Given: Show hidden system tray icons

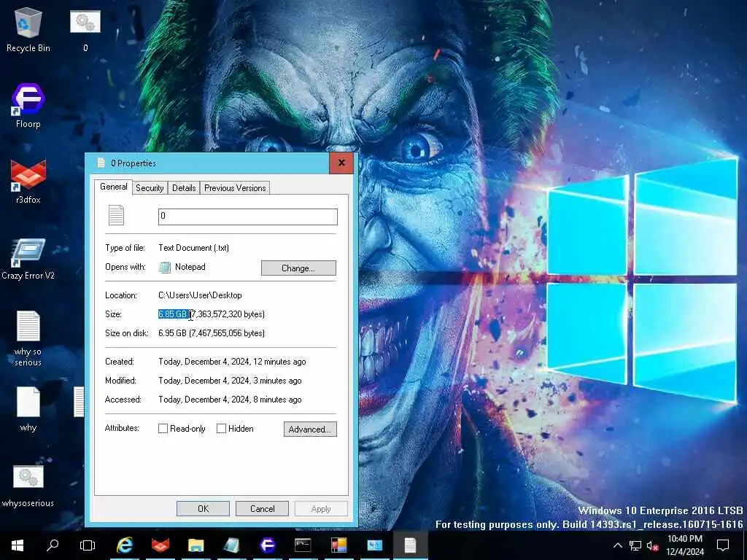Looking at the screenshot, I should click(x=617, y=545).
